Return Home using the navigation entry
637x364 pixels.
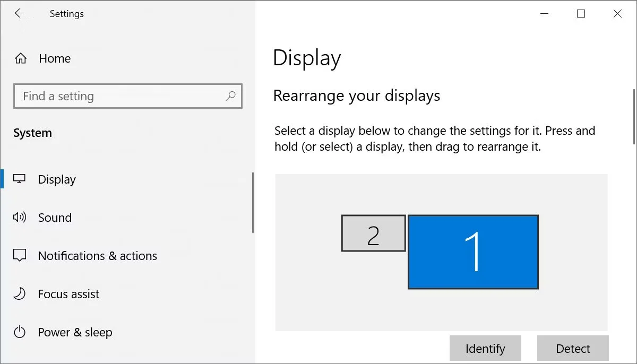pos(54,58)
